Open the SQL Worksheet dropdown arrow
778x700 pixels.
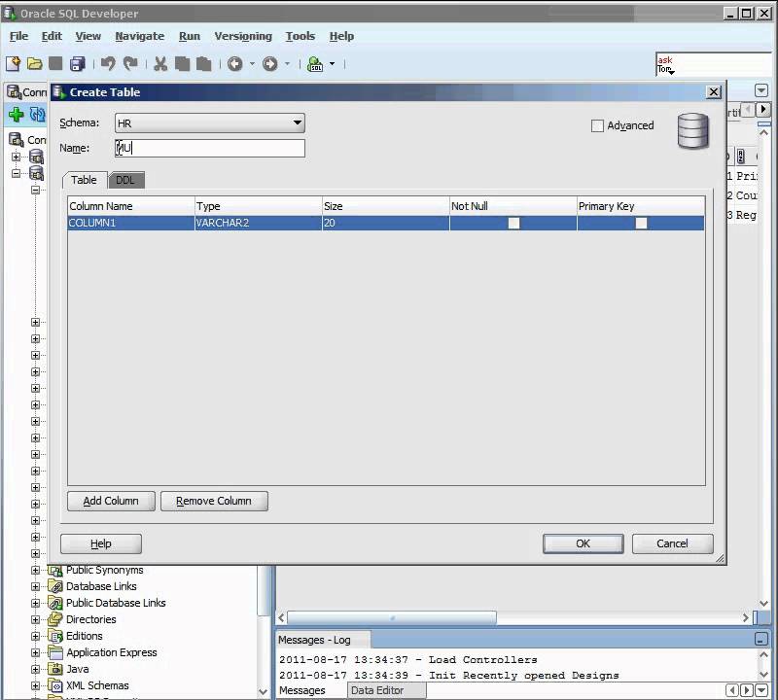(x=332, y=64)
